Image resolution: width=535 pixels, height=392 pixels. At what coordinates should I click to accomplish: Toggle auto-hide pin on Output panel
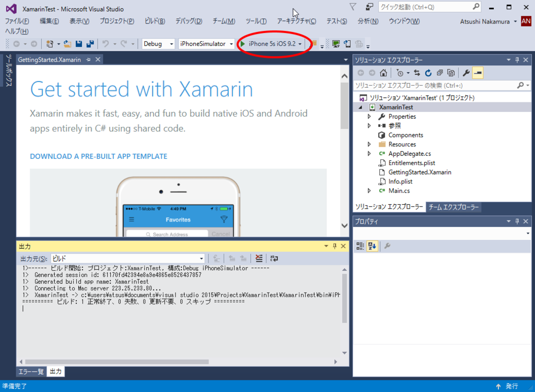click(335, 246)
